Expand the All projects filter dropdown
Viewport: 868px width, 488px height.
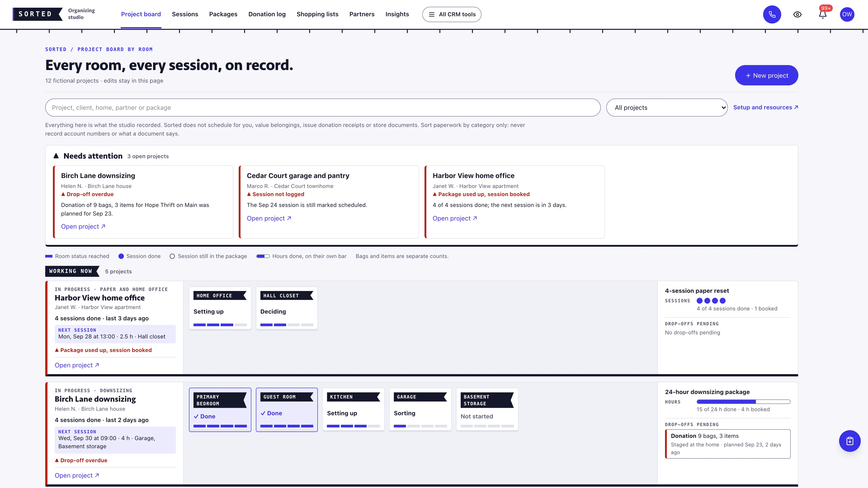pyautogui.click(x=667, y=108)
